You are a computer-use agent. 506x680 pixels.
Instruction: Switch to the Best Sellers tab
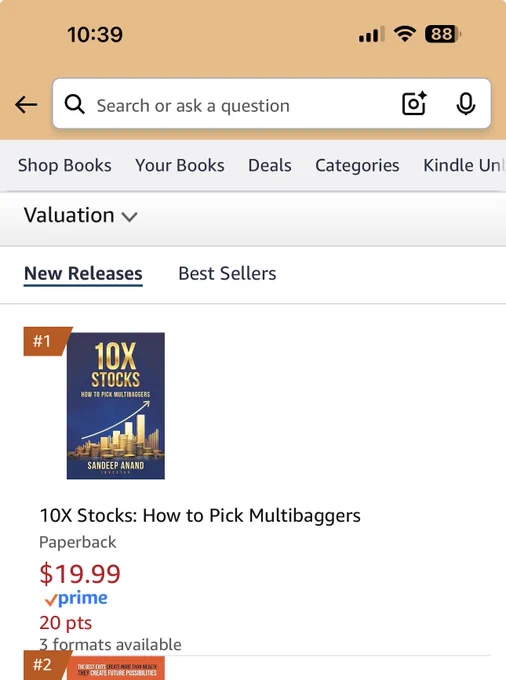pyautogui.click(x=227, y=274)
